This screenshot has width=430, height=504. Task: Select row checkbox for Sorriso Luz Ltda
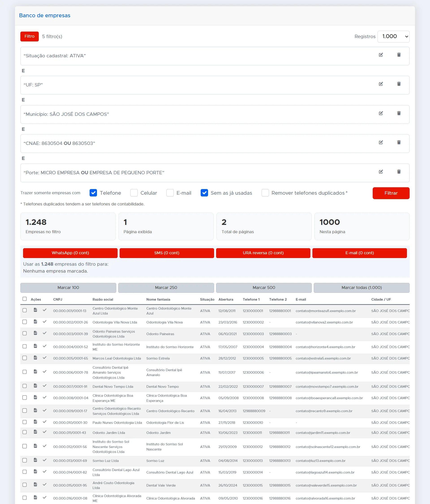click(x=25, y=460)
